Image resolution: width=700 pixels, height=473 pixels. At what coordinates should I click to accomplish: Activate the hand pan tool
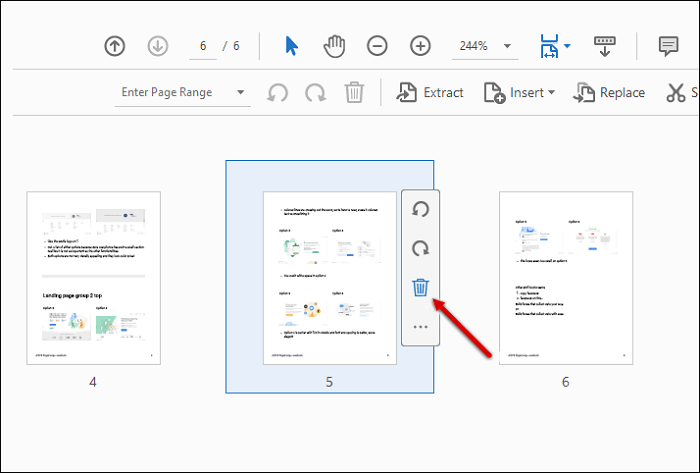point(334,46)
